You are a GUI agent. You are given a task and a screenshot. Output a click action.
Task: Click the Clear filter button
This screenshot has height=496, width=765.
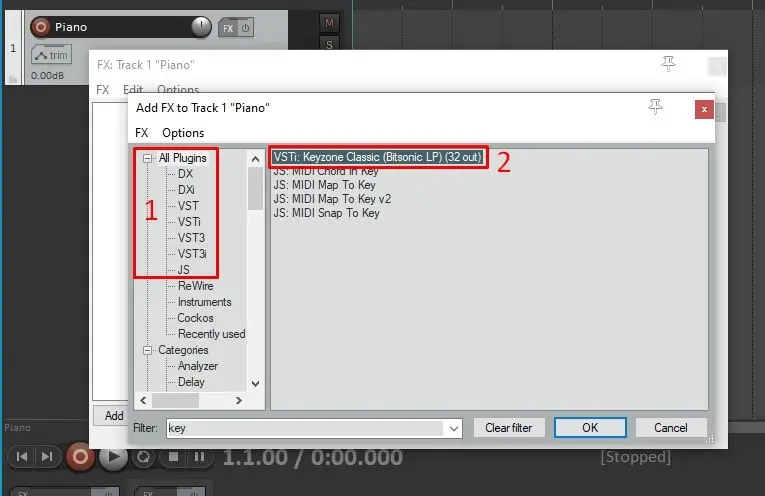click(508, 428)
